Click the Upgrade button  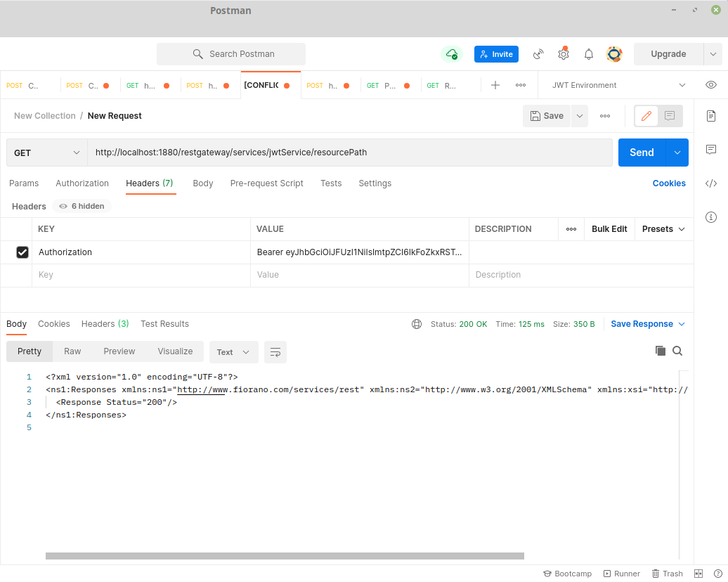668,54
